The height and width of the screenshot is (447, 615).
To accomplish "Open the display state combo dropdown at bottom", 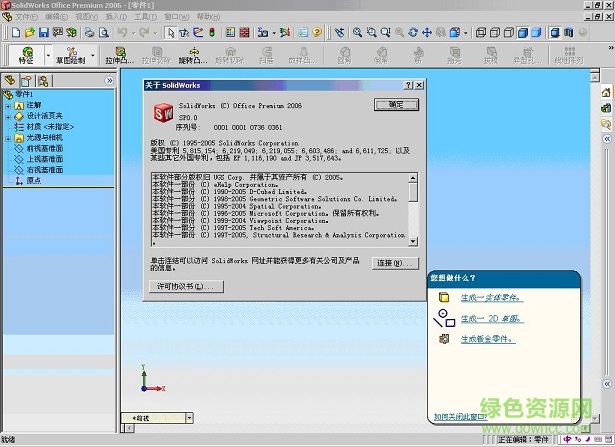I will (189, 418).
